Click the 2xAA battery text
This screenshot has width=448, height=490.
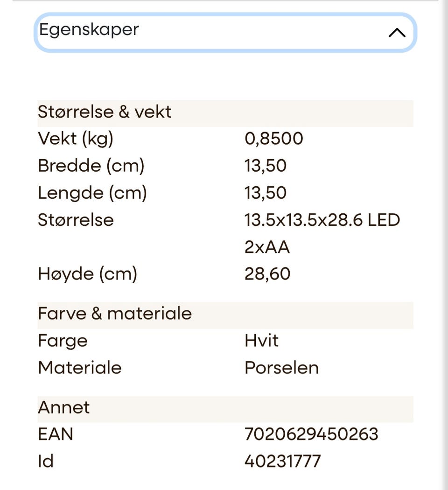[267, 247]
